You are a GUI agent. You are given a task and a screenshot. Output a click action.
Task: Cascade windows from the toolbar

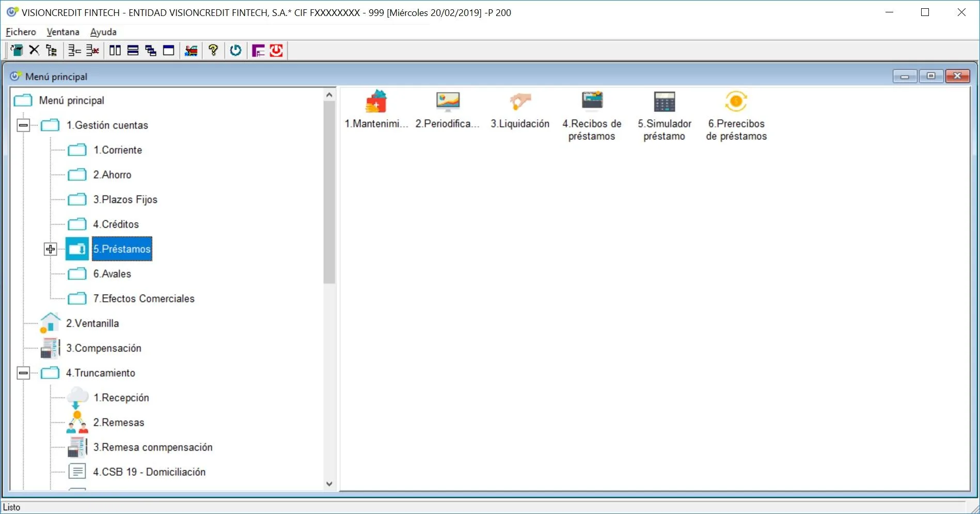tap(151, 50)
